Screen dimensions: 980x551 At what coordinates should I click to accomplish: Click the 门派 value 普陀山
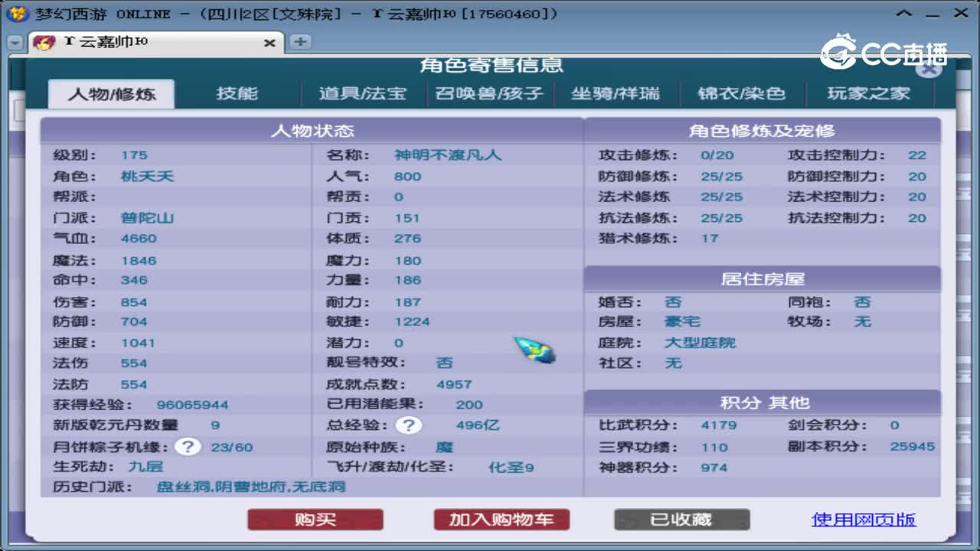coord(148,218)
